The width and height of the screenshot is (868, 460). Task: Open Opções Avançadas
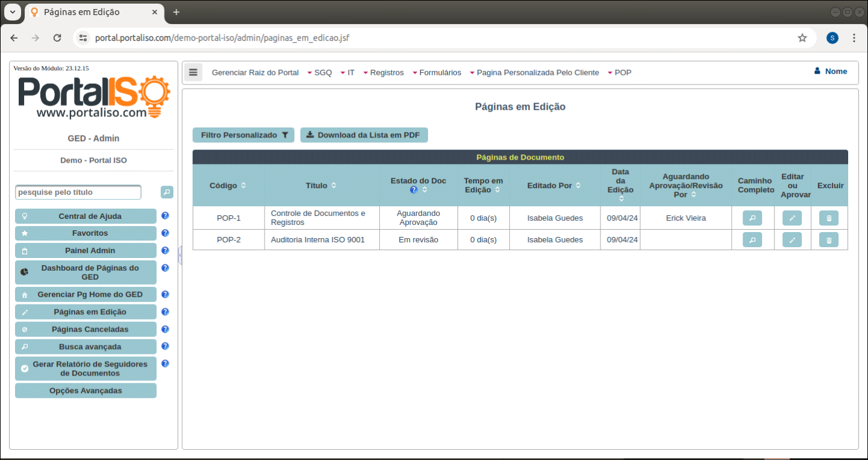[x=86, y=391]
